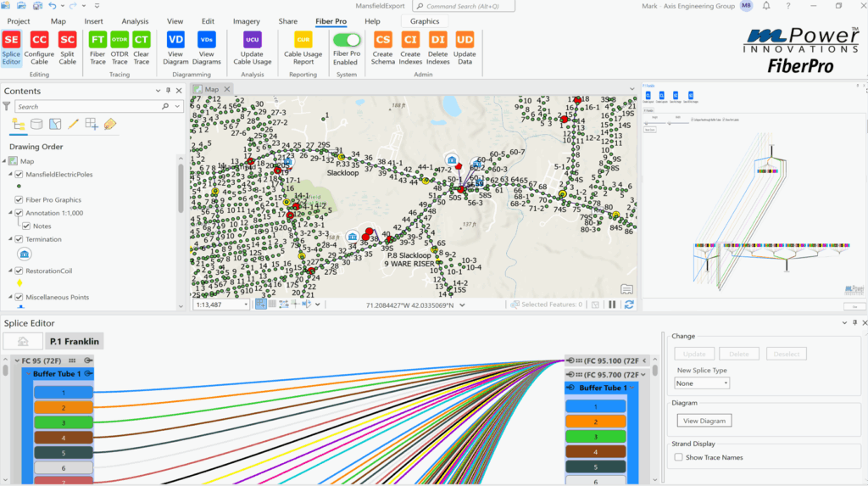
Task: Collapse the Map tree node
Action: [x=4, y=161]
